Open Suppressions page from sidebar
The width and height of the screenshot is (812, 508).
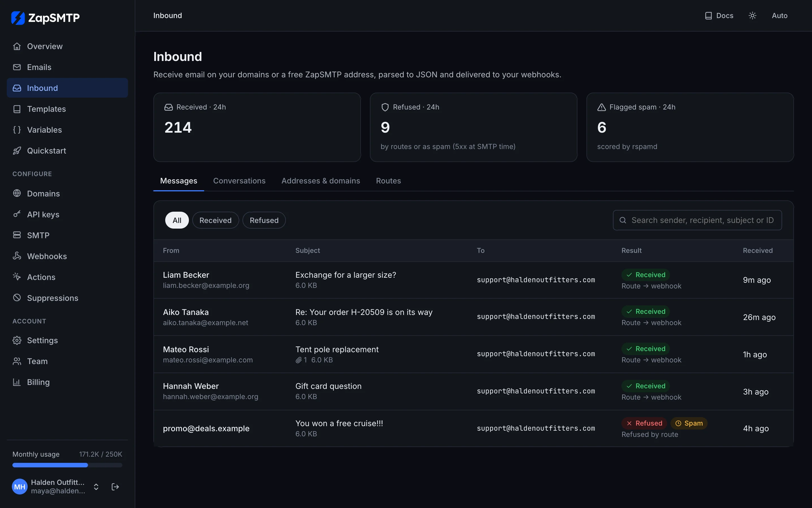pos(67,298)
